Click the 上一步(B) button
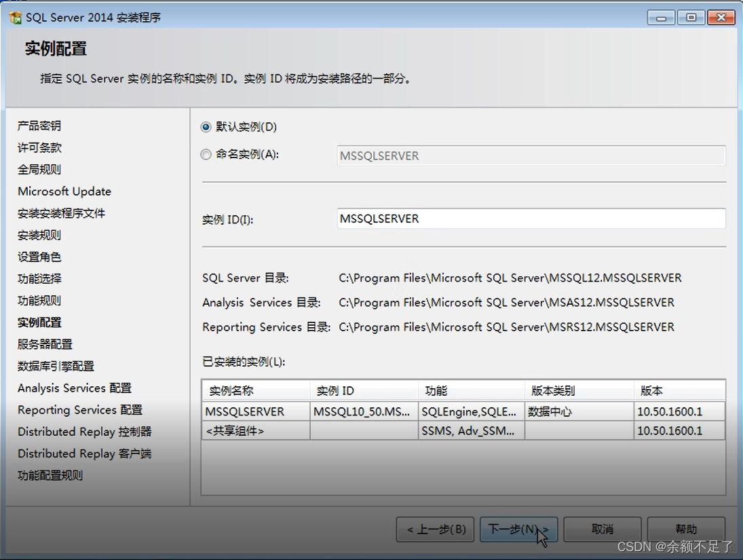Screen dimensions: 743x560 (435, 529)
